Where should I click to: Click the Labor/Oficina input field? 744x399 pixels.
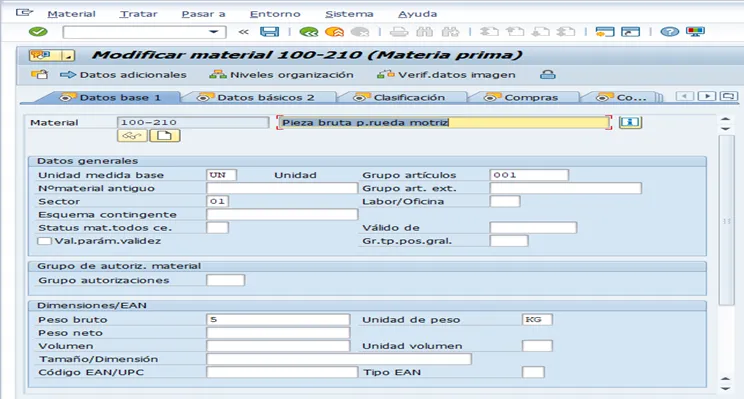pos(504,201)
